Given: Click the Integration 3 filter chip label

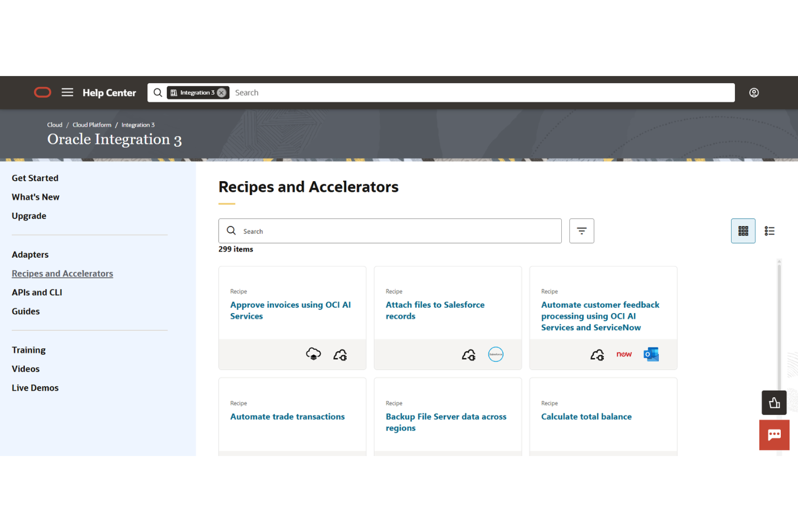Looking at the screenshot, I should coord(197,93).
